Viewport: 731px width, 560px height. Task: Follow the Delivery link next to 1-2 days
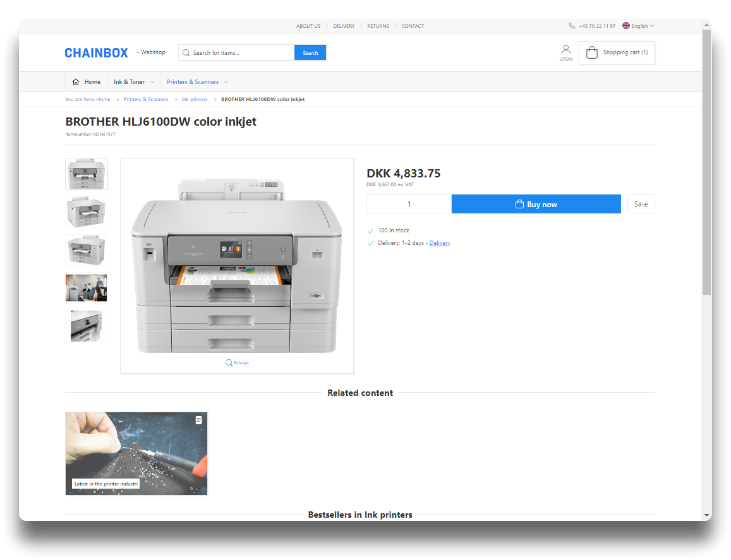point(440,243)
